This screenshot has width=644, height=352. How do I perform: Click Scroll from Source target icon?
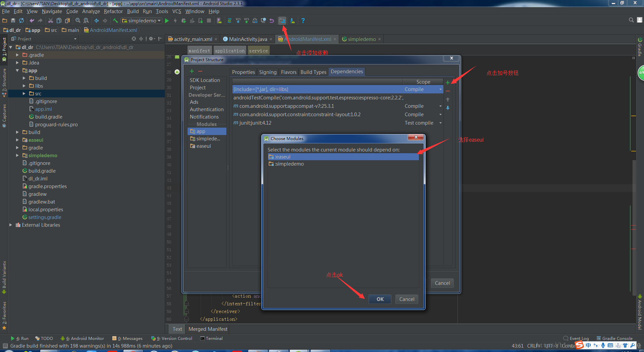pos(134,39)
